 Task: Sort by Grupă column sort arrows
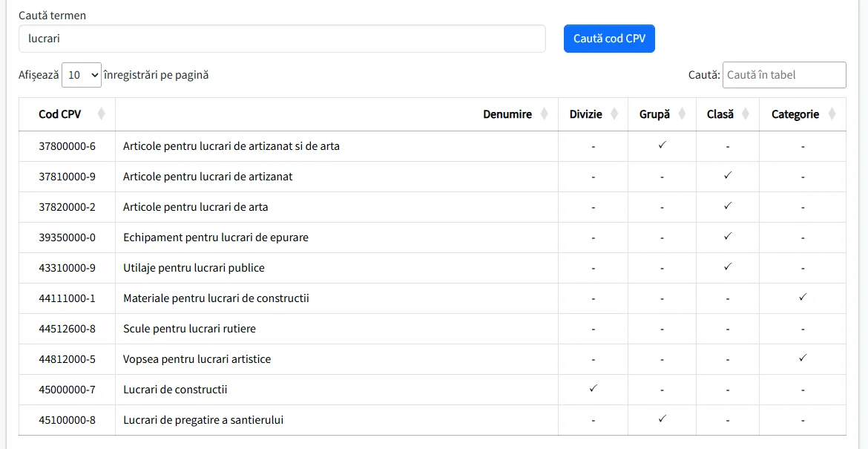(682, 114)
